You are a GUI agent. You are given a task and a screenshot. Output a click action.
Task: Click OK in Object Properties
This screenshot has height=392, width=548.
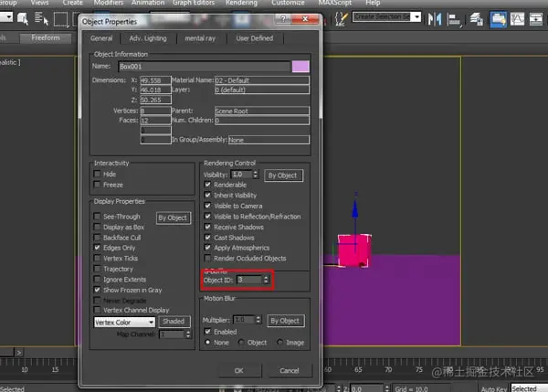tap(239, 371)
